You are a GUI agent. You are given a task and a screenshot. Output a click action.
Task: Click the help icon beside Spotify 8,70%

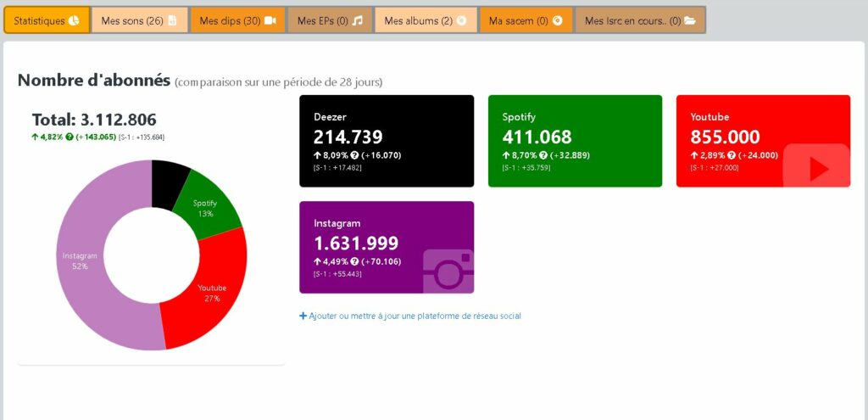click(x=542, y=155)
